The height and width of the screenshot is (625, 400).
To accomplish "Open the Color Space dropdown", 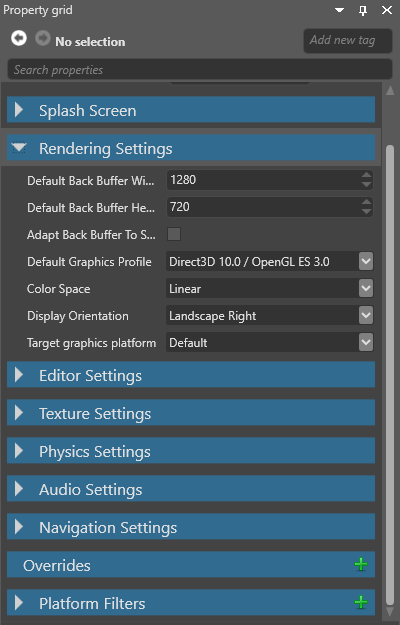I will 366,288.
